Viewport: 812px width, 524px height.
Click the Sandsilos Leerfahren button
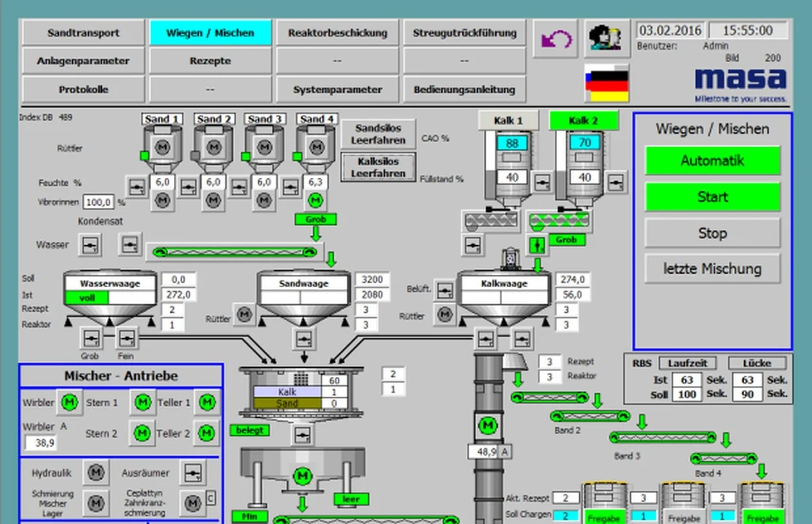378,135
